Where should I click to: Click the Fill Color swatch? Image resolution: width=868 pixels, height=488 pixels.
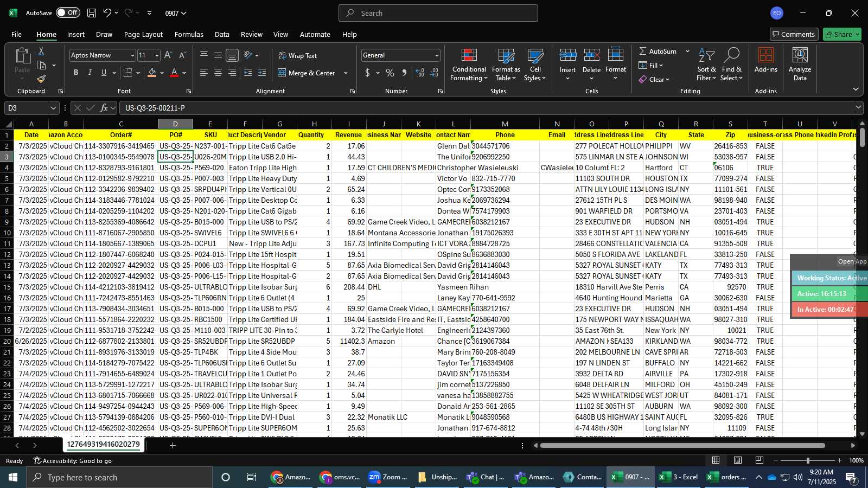(152, 73)
